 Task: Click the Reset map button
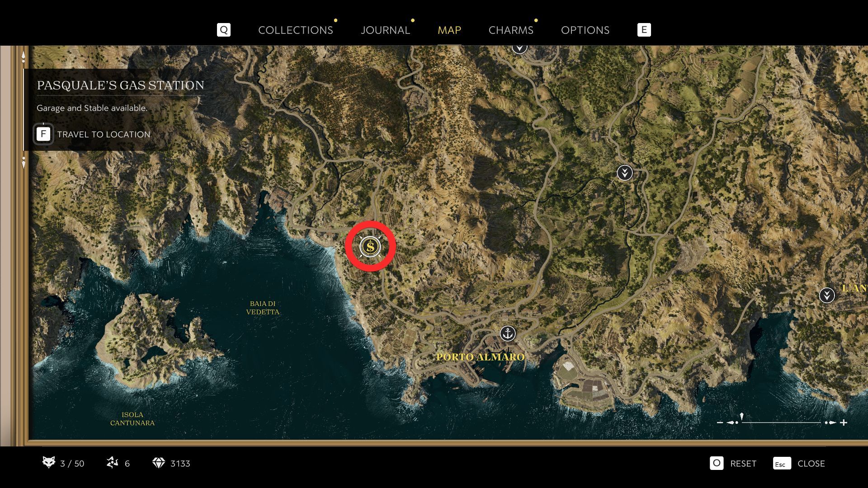pyautogui.click(x=743, y=464)
